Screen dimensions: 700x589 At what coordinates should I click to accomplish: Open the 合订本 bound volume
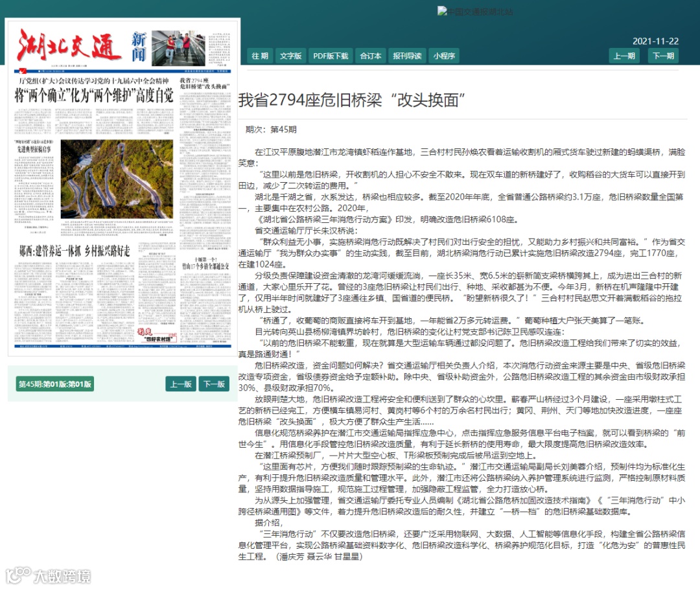click(x=371, y=56)
